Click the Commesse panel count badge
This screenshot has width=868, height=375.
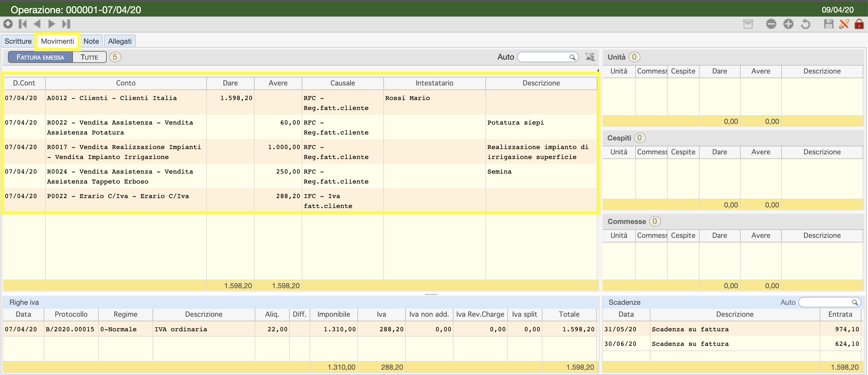point(655,221)
